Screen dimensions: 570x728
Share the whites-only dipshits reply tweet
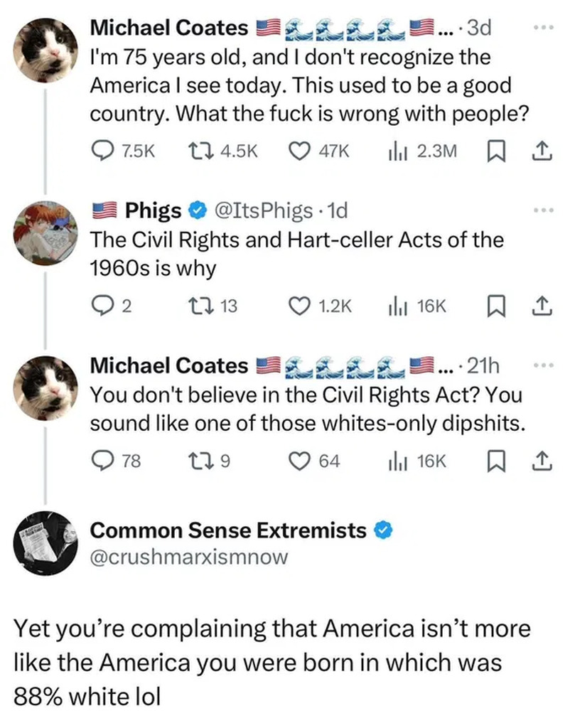542,461
